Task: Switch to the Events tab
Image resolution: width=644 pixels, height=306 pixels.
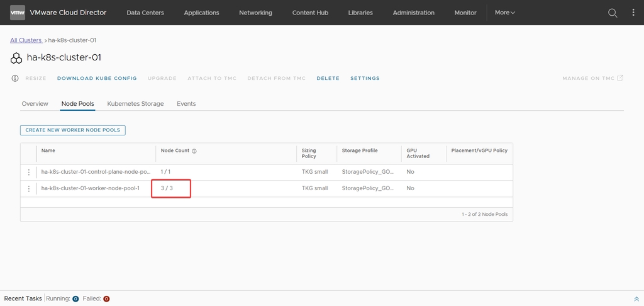Action: click(x=186, y=104)
